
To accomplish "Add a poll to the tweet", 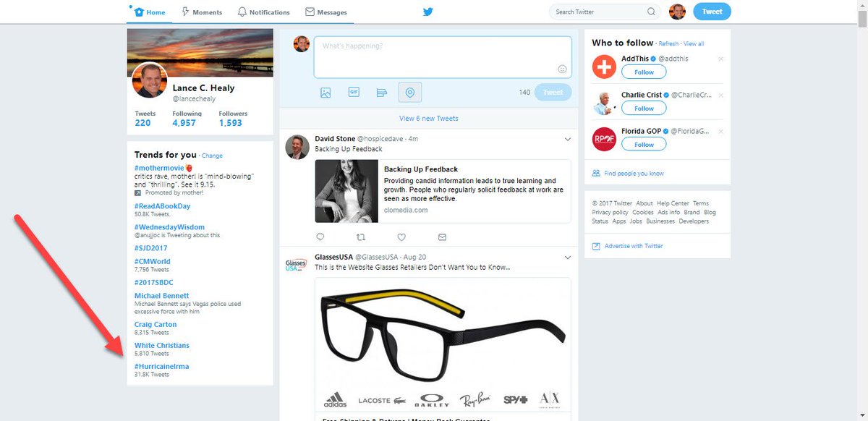I will coord(382,93).
